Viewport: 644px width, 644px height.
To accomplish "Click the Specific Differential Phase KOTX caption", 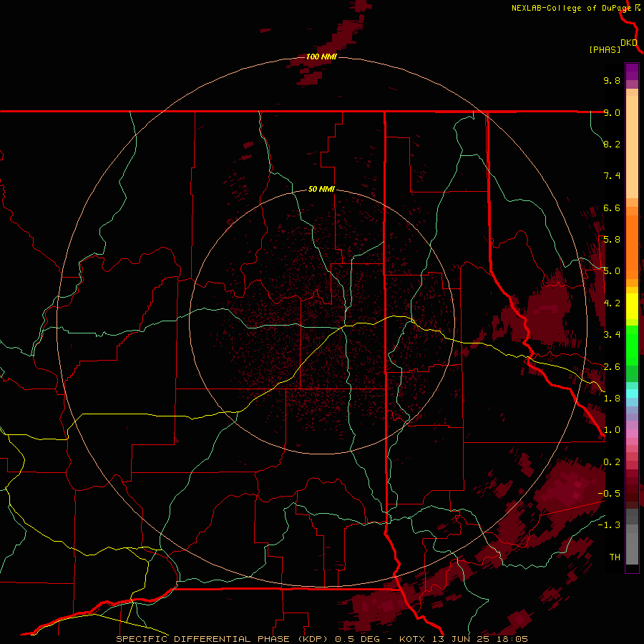I will [x=321, y=639].
